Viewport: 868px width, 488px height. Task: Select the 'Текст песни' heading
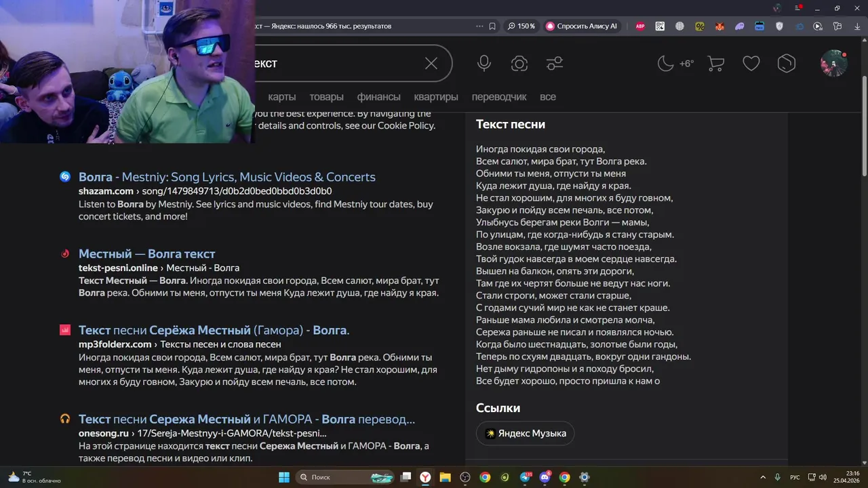click(511, 125)
